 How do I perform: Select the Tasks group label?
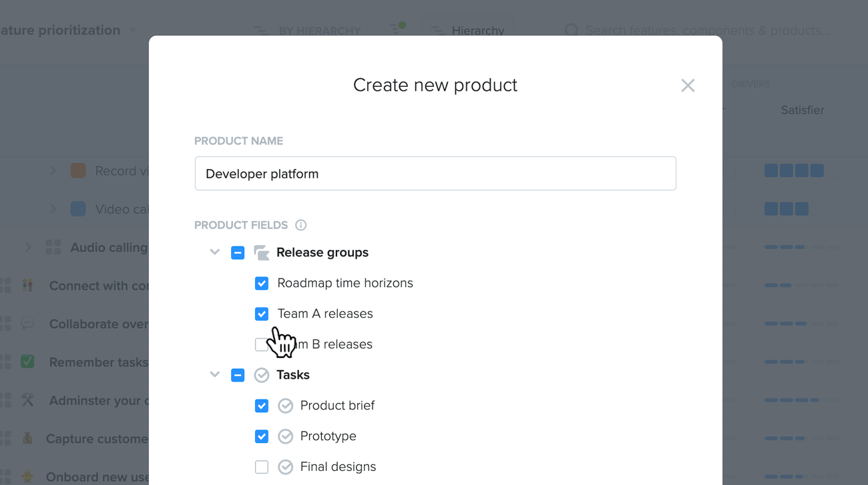[293, 375]
